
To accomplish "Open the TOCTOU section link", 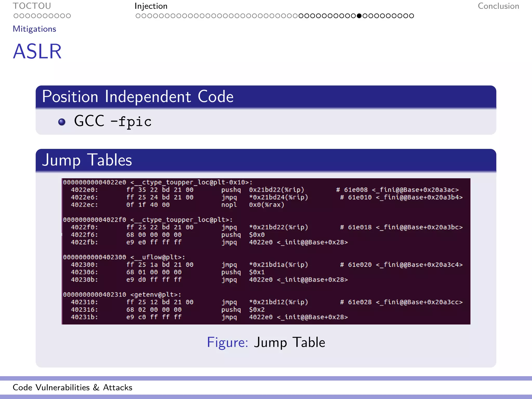I will [x=32, y=6].
